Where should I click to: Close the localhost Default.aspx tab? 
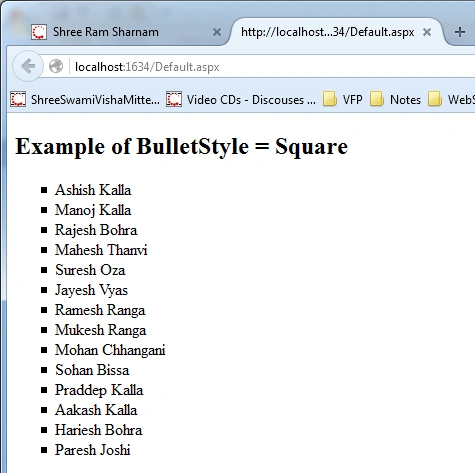click(427, 32)
